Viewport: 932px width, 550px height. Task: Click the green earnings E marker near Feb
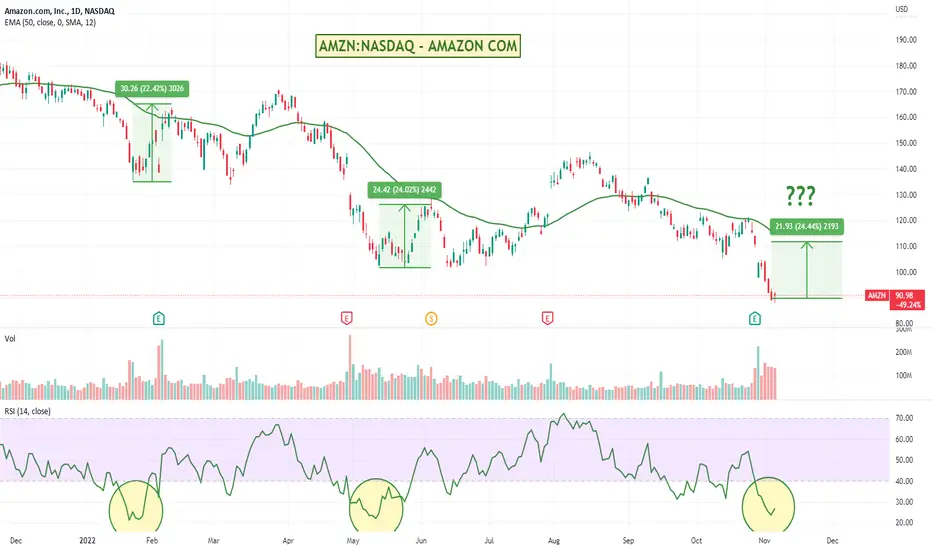159,319
